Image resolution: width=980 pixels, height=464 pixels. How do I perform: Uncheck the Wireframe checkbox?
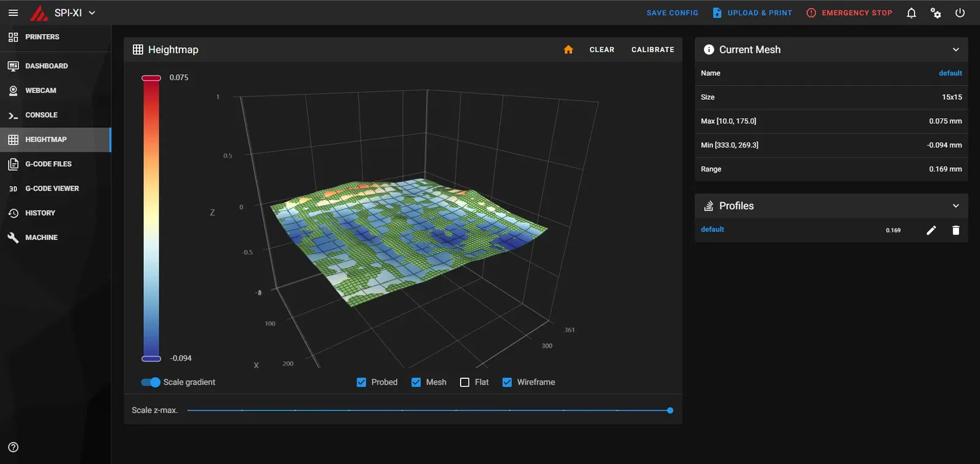(x=507, y=382)
